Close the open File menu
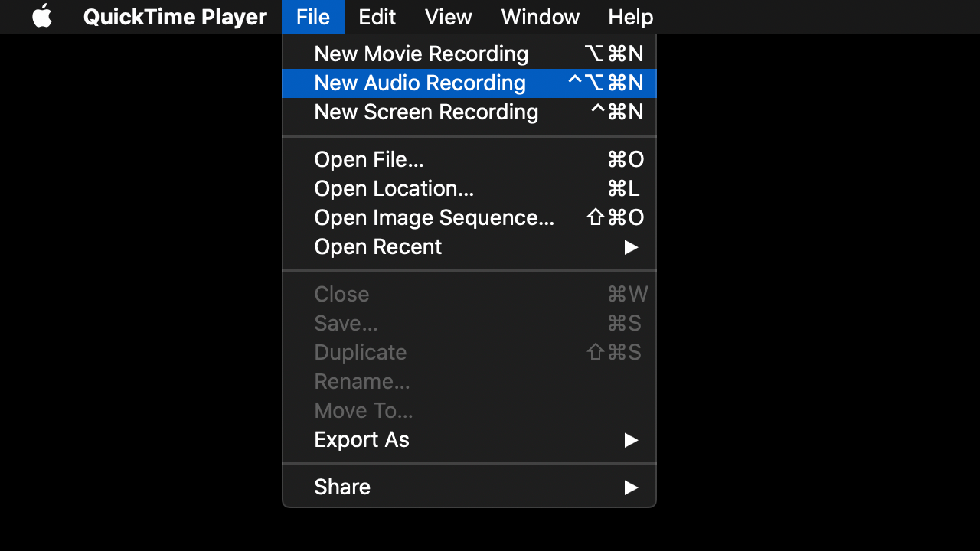980x551 pixels. (x=313, y=17)
